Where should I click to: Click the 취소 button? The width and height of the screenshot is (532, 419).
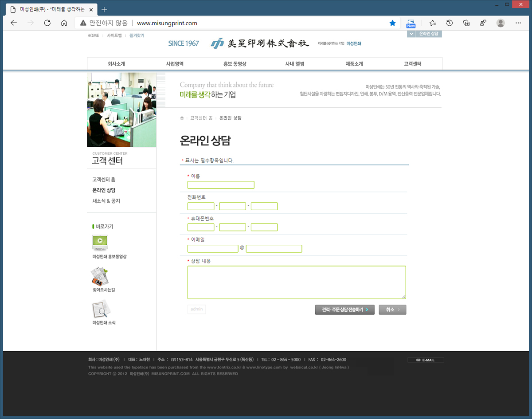pos(392,310)
